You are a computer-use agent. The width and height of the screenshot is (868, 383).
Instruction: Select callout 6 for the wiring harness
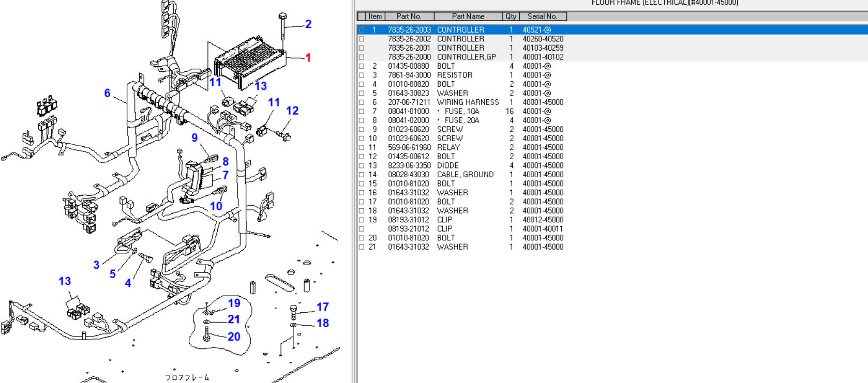[107, 94]
